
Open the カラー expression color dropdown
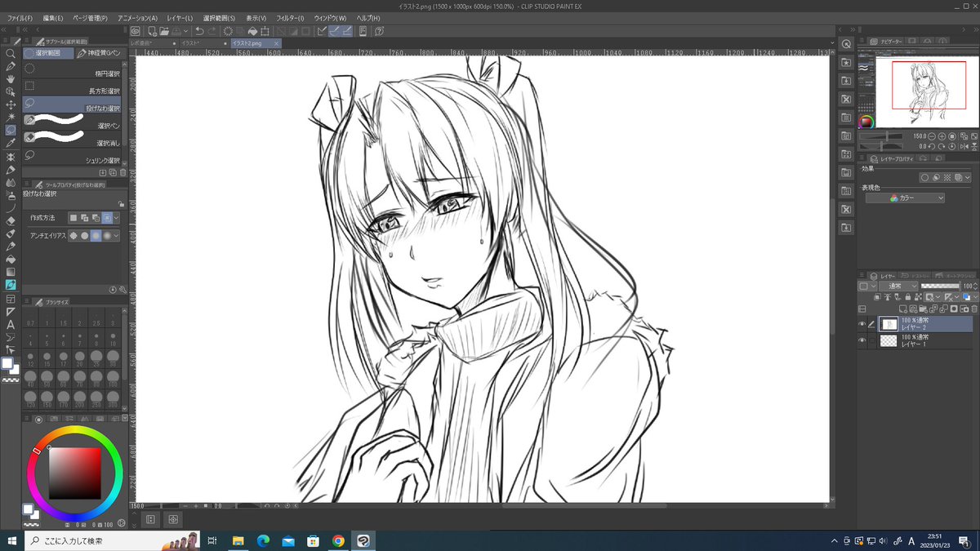(x=905, y=198)
